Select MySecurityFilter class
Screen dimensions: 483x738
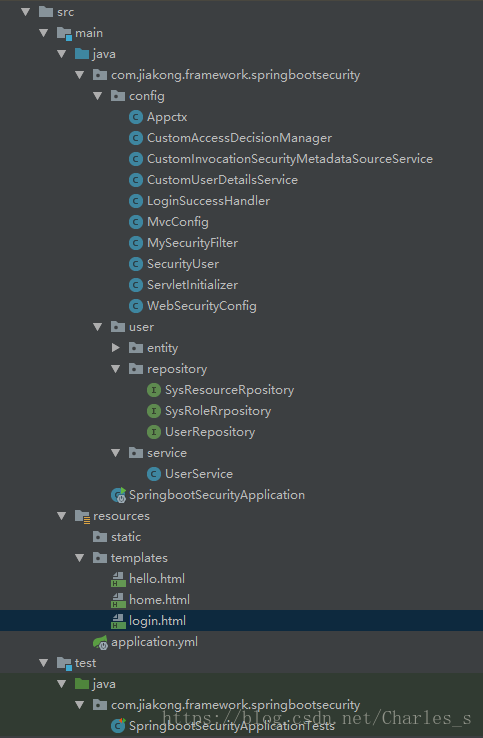click(x=193, y=243)
